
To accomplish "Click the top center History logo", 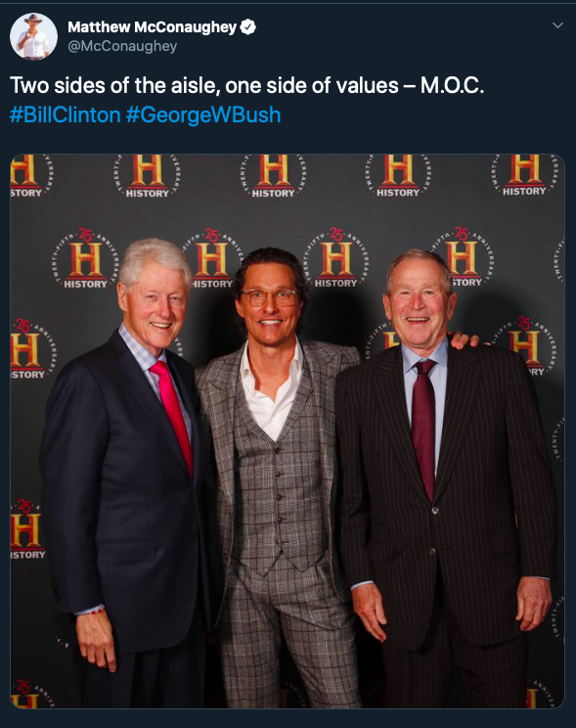I will 273,176.
